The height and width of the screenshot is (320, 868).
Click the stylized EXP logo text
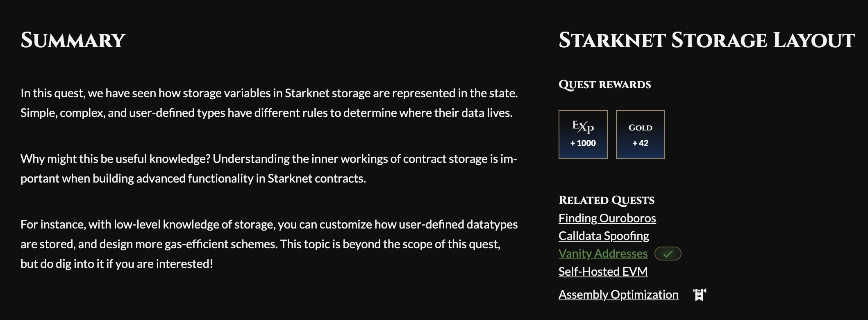coord(583,126)
